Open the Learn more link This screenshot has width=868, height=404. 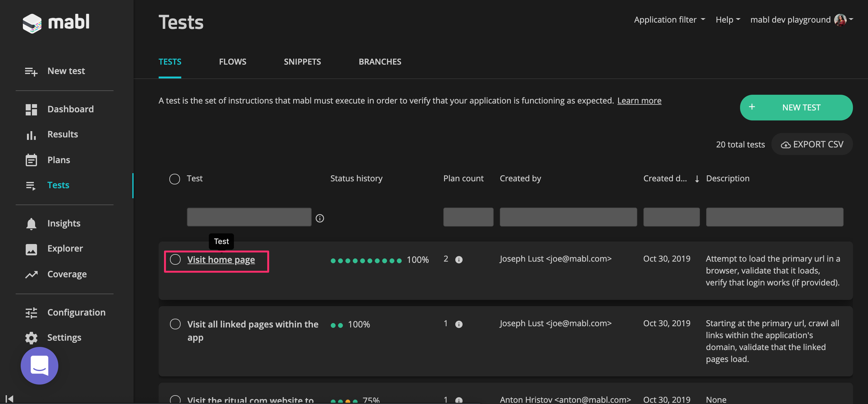pyautogui.click(x=639, y=101)
